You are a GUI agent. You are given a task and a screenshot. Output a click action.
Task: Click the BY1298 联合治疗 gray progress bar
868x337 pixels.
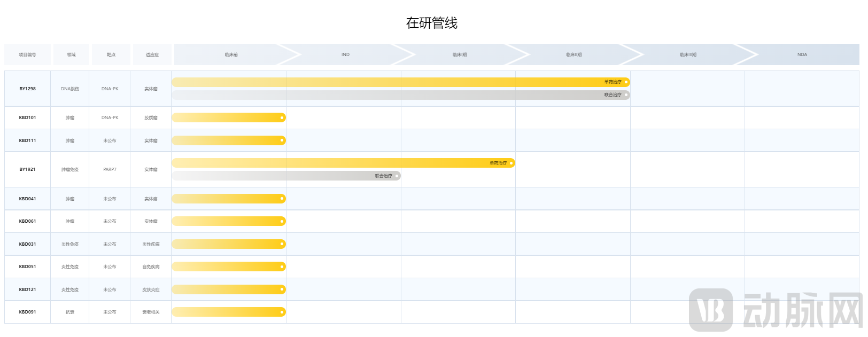tap(401, 95)
